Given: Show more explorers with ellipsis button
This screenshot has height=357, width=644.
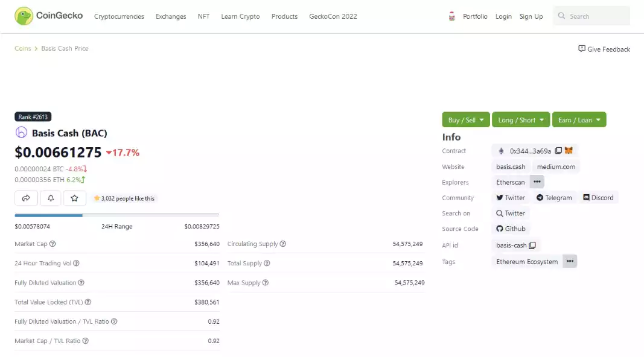Looking at the screenshot, I should 537,182.
